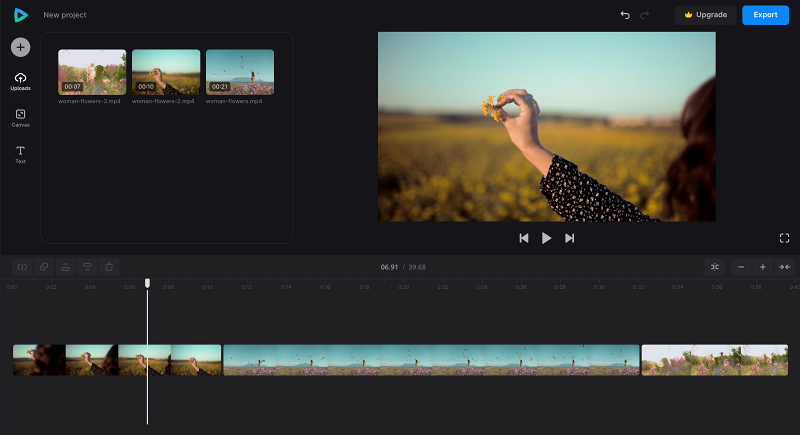
Task: Zoom in the timeline
Action: pos(763,267)
